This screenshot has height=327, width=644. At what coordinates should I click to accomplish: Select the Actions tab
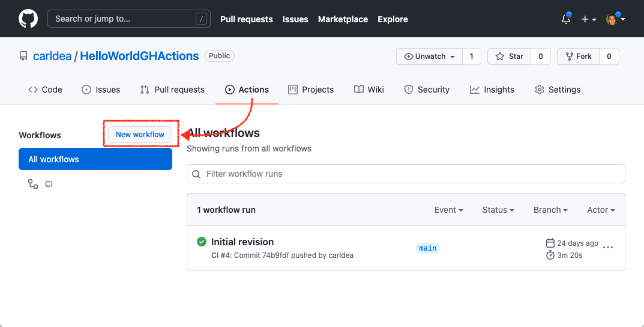[x=247, y=90]
